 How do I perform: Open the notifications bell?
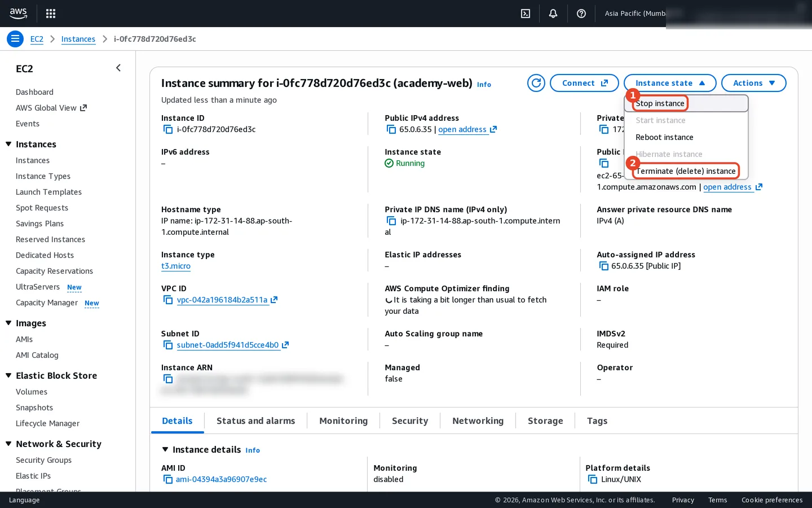[553, 14]
